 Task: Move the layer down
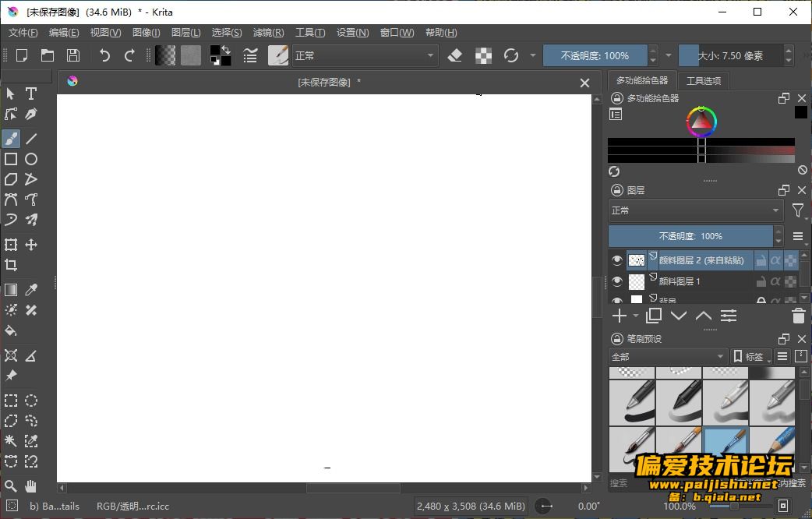(x=679, y=316)
